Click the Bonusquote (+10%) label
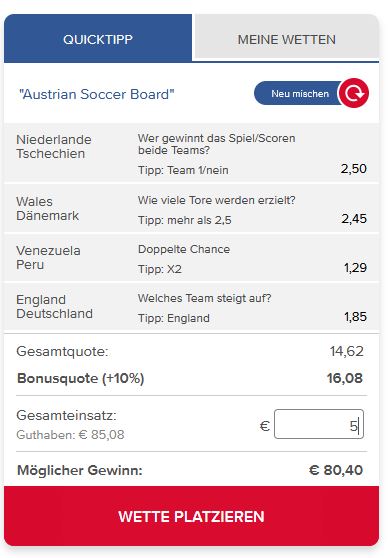The height and width of the screenshot is (558, 388). 80,378
